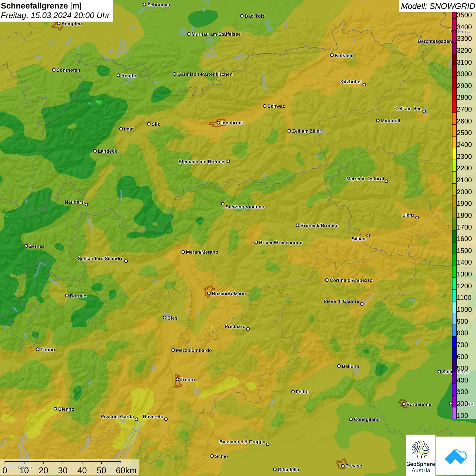Click the Matrei in Osttirol label
Image resolution: width=476 pixels, height=476 pixels.
[x=365, y=178]
